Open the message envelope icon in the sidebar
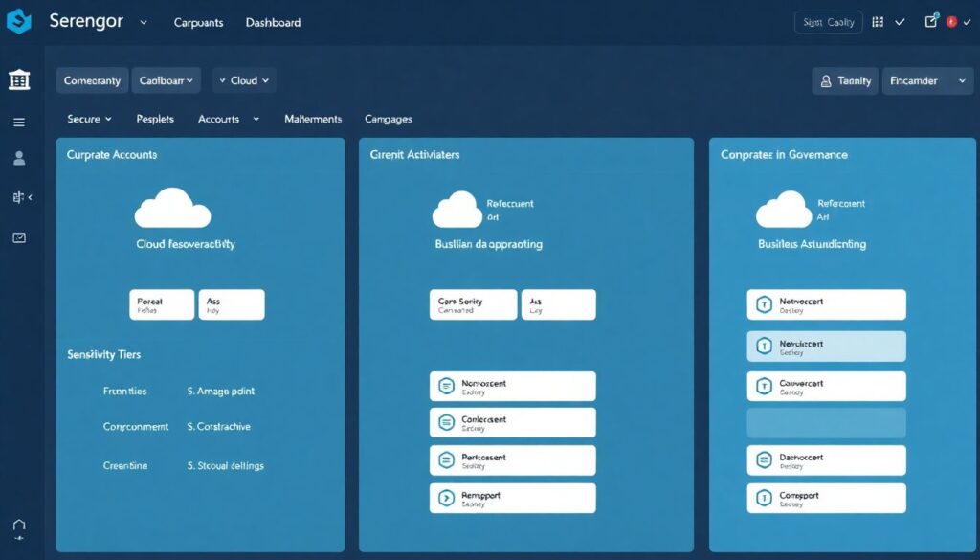Image resolution: width=980 pixels, height=560 pixels. point(19,237)
